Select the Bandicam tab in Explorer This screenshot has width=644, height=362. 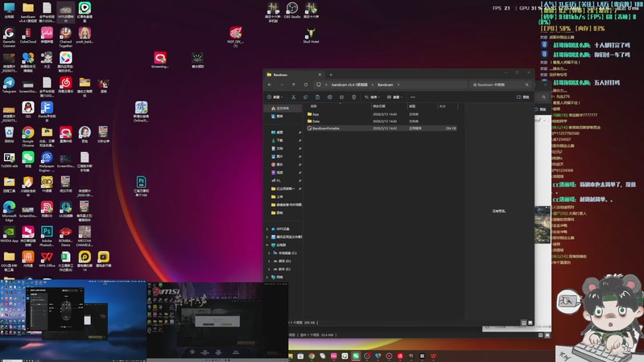point(293,75)
